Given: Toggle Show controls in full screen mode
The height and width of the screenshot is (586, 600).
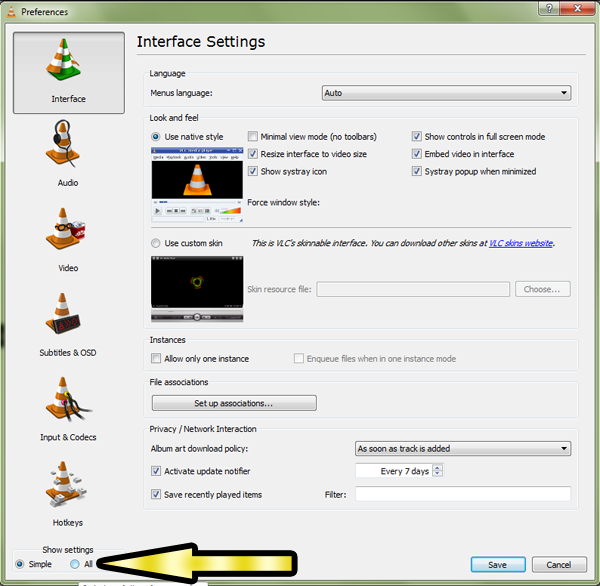Looking at the screenshot, I should point(417,137).
